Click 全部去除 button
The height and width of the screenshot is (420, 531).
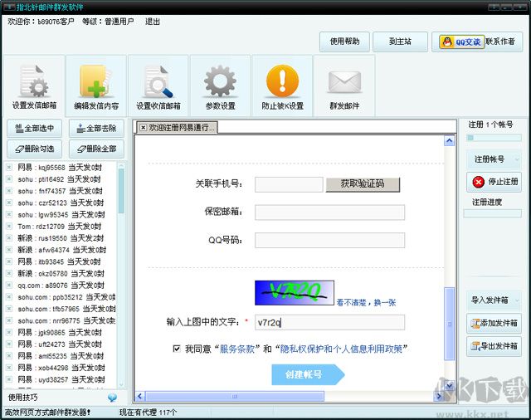click(x=96, y=129)
